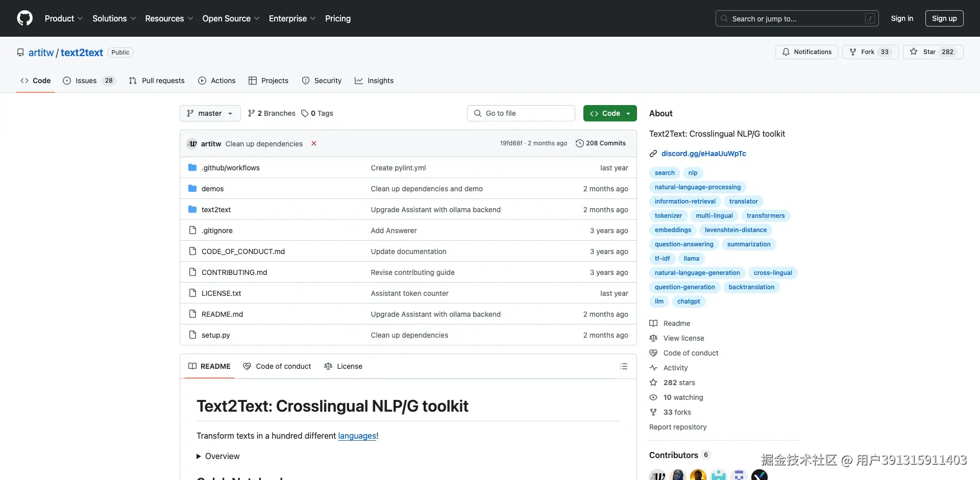Open the CODE_OF_CONDUCT.md file
Image resolution: width=980 pixels, height=480 pixels.
point(243,251)
